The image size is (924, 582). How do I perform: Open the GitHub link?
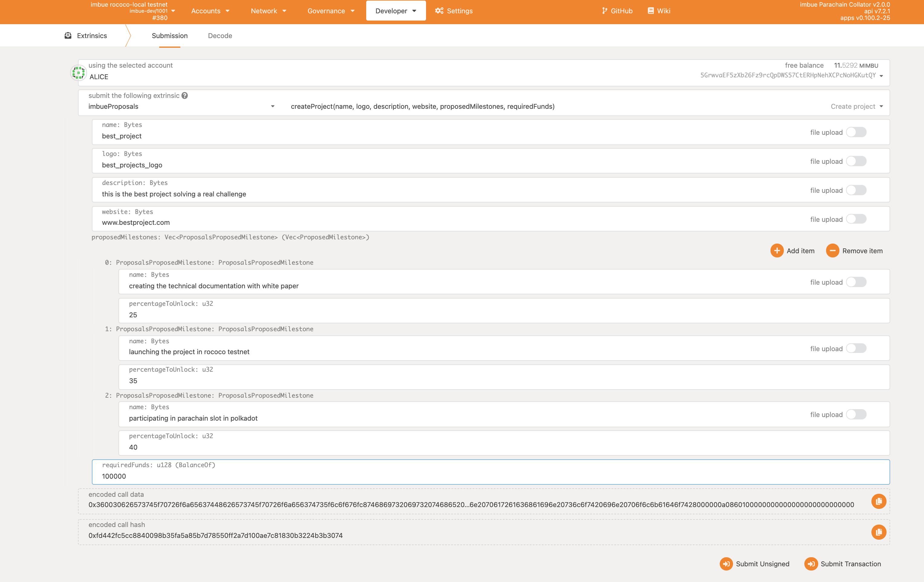(x=617, y=11)
